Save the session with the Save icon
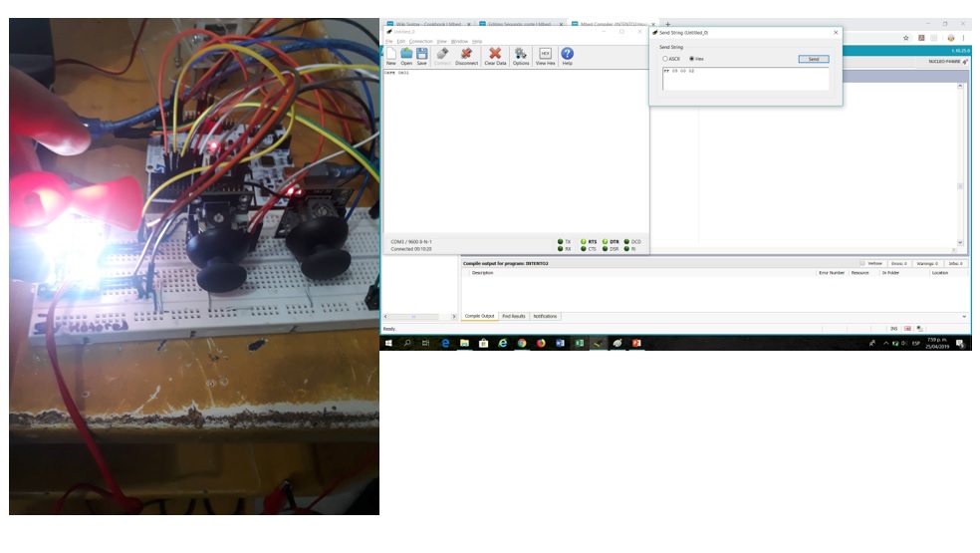Screen dimensions: 980x553 point(421,54)
